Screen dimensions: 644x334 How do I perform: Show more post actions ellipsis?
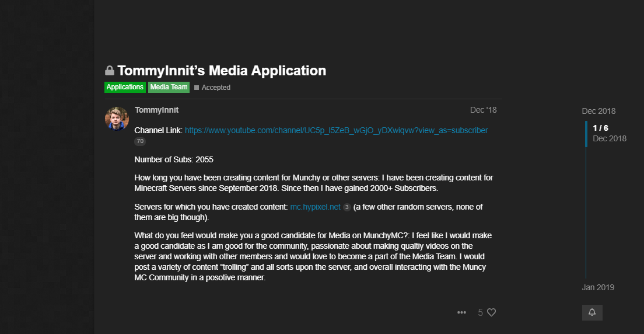pyautogui.click(x=461, y=312)
